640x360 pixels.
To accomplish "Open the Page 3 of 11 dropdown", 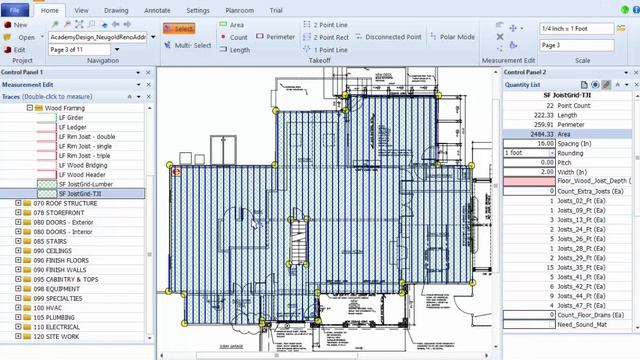I will click(x=117, y=49).
